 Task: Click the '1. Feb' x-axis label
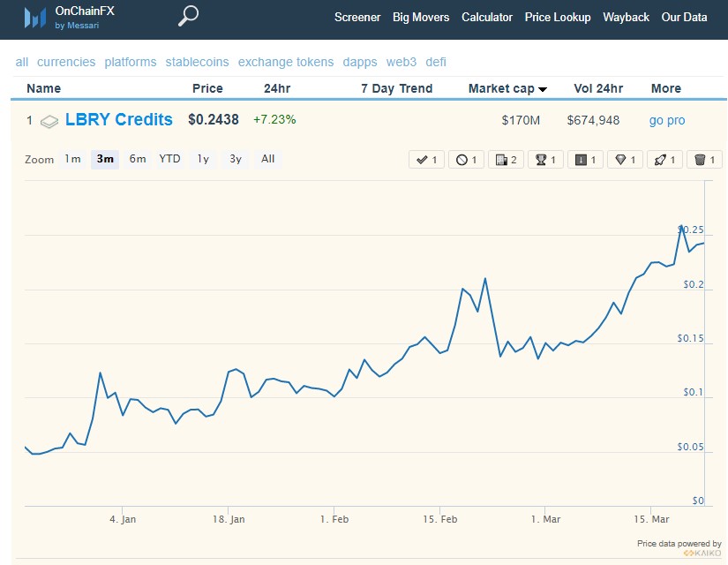click(334, 519)
